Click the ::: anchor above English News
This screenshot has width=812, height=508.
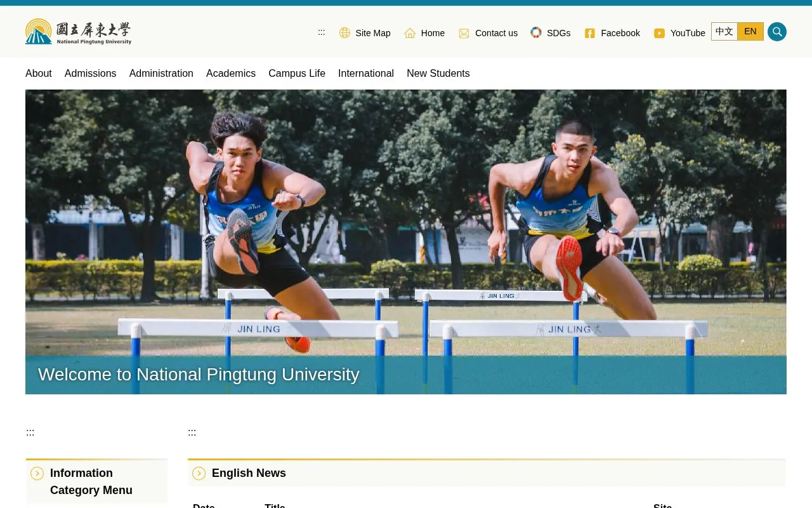coord(192,432)
